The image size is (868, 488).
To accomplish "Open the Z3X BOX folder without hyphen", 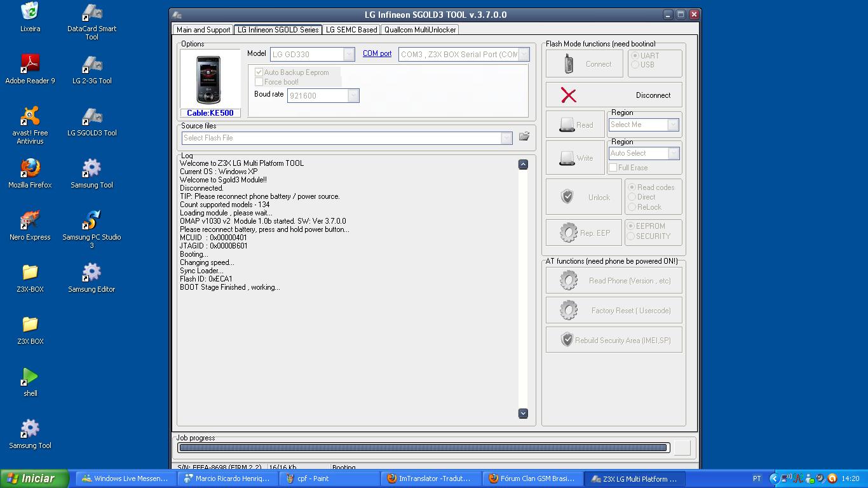I will [30, 330].
